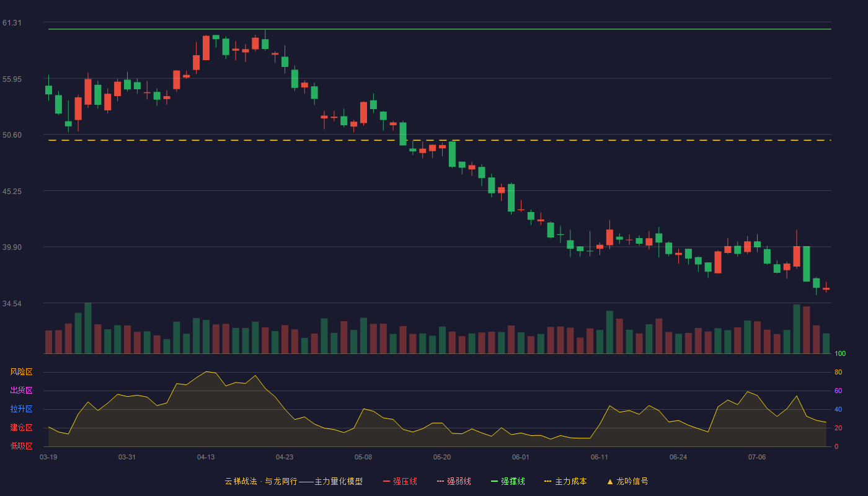Click the green horizontal 强撑线 at top
Screen dimensions: 868x496
(440, 29)
